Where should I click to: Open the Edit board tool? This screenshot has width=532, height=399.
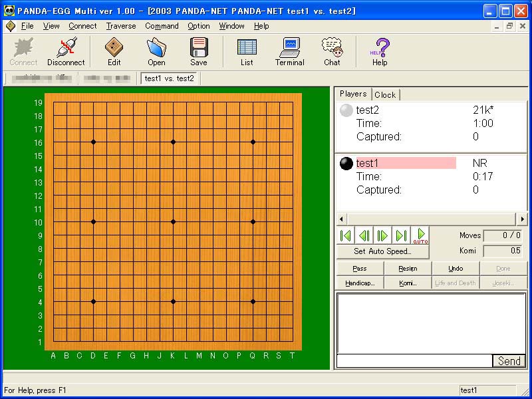pyautogui.click(x=114, y=51)
